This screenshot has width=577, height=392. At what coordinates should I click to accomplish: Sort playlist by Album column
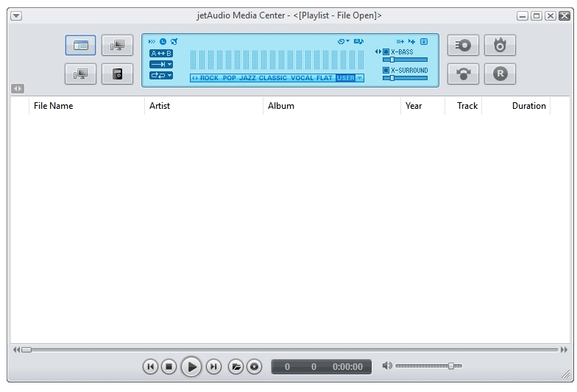tap(332, 106)
